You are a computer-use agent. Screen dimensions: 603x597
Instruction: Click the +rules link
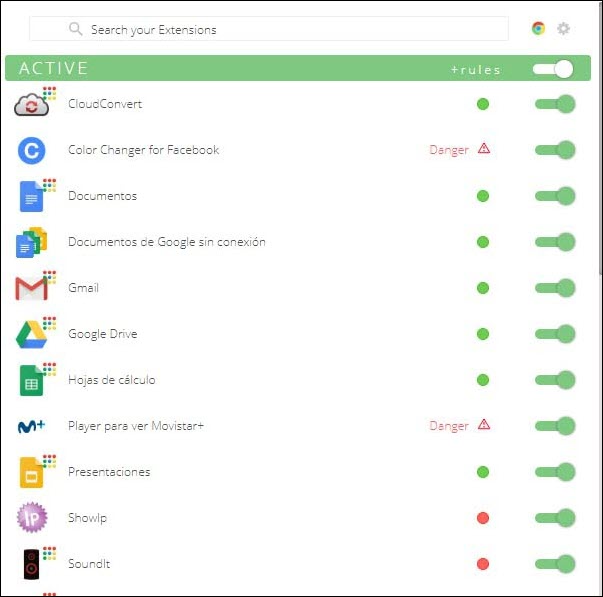coord(476,70)
